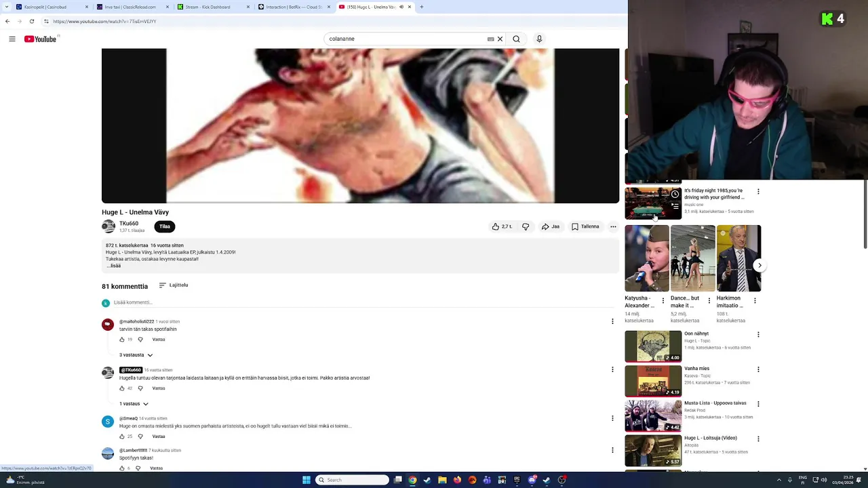The width and height of the screenshot is (868, 488).
Task: Like the @maitoholisti222 comment
Action: tap(122, 340)
